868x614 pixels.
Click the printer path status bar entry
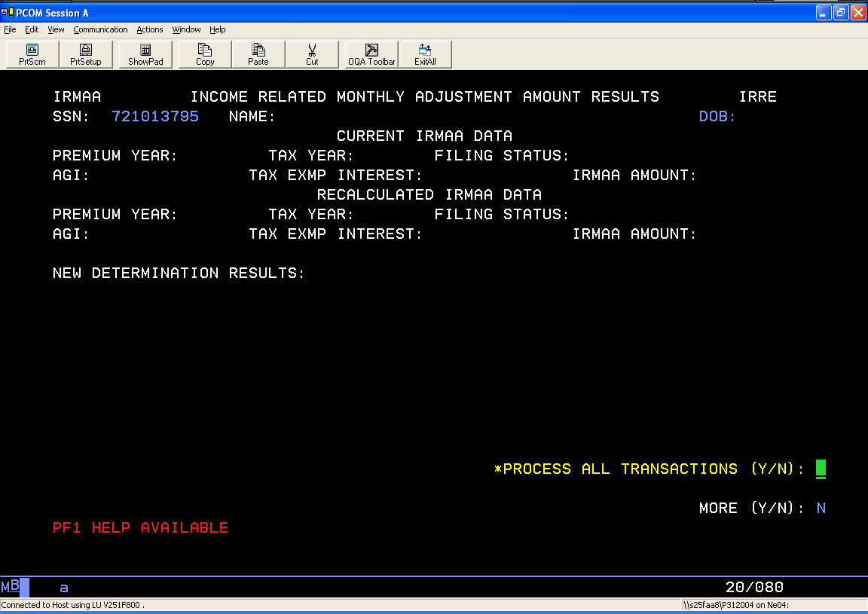736,605
